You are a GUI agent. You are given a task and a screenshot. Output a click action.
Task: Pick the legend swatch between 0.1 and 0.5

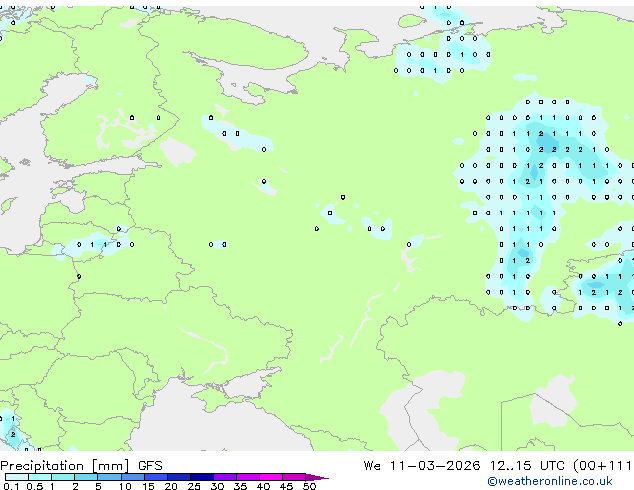(17, 477)
